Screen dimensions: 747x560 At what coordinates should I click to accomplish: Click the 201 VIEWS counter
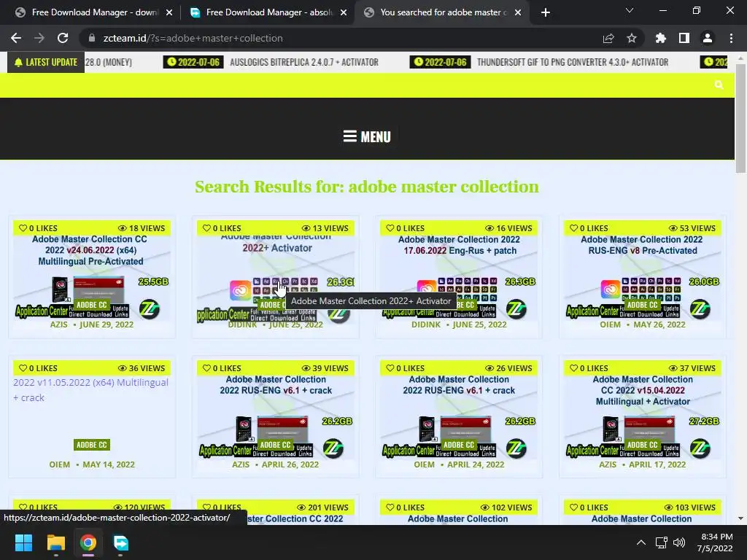coord(323,507)
